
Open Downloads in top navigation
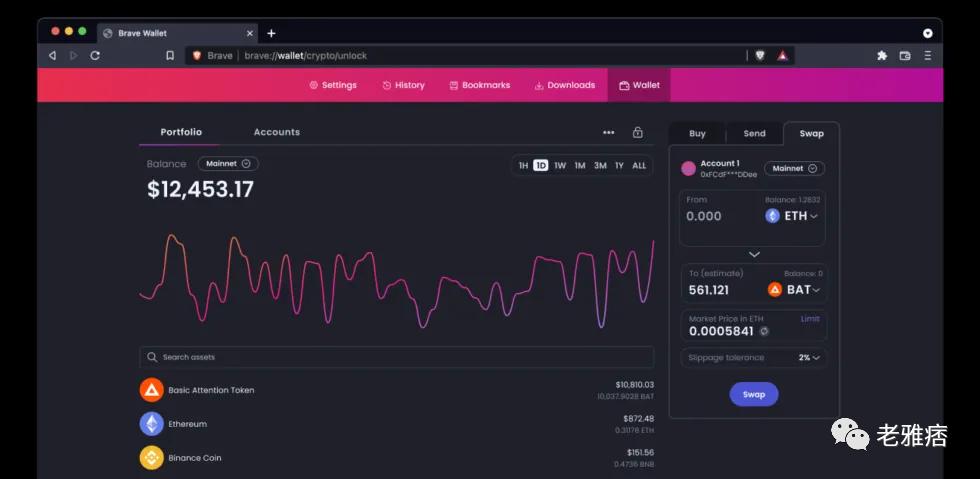(x=564, y=85)
